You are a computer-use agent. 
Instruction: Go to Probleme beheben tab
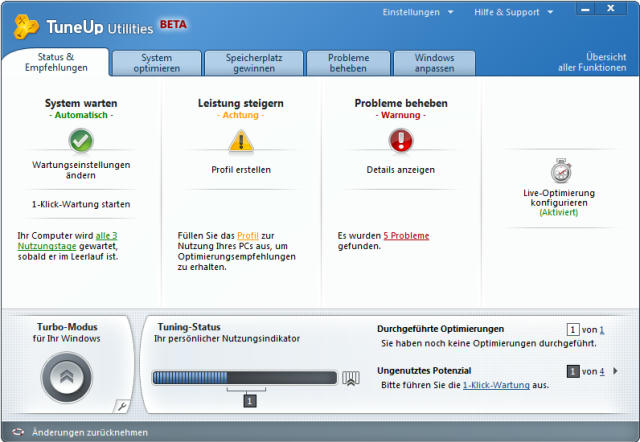pos(348,63)
